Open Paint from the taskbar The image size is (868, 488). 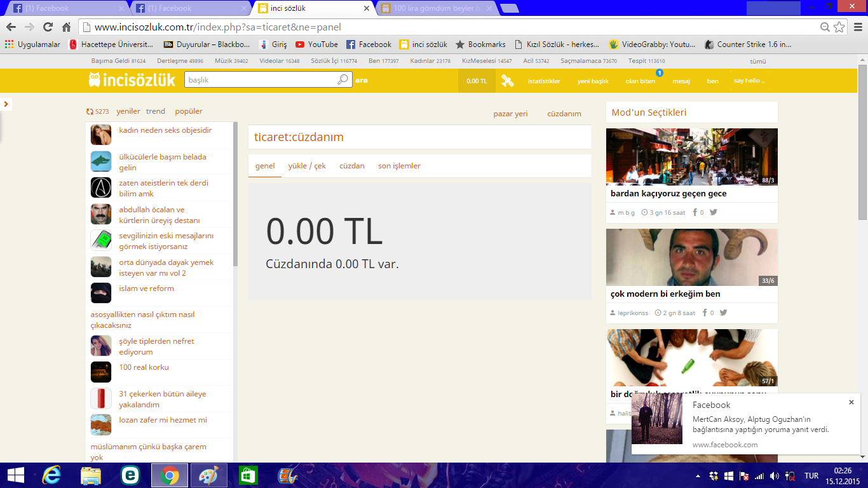208,475
